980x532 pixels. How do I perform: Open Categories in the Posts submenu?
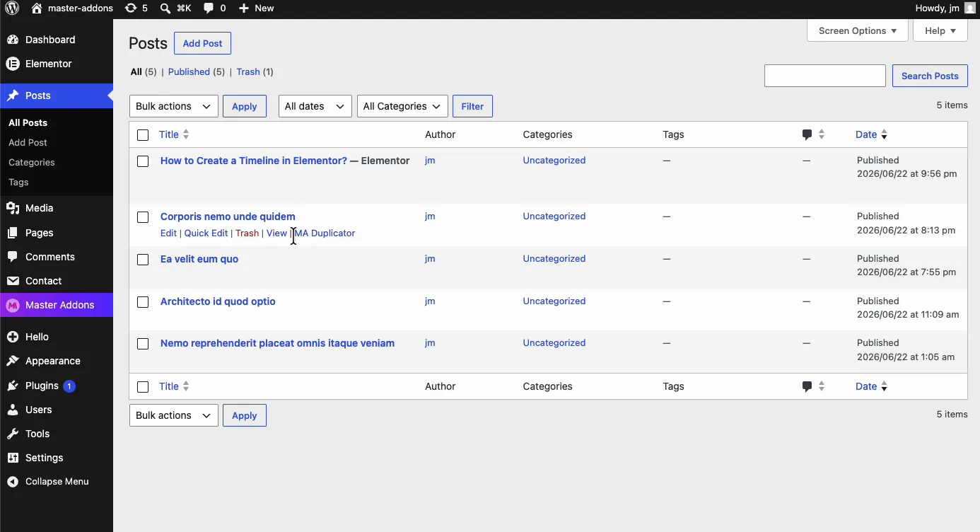point(32,162)
